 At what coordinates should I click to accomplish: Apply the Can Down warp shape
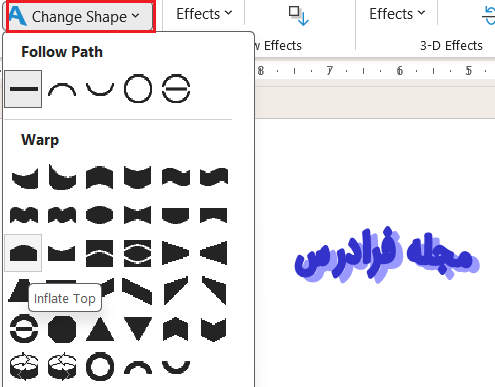click(x=138, y=177)
